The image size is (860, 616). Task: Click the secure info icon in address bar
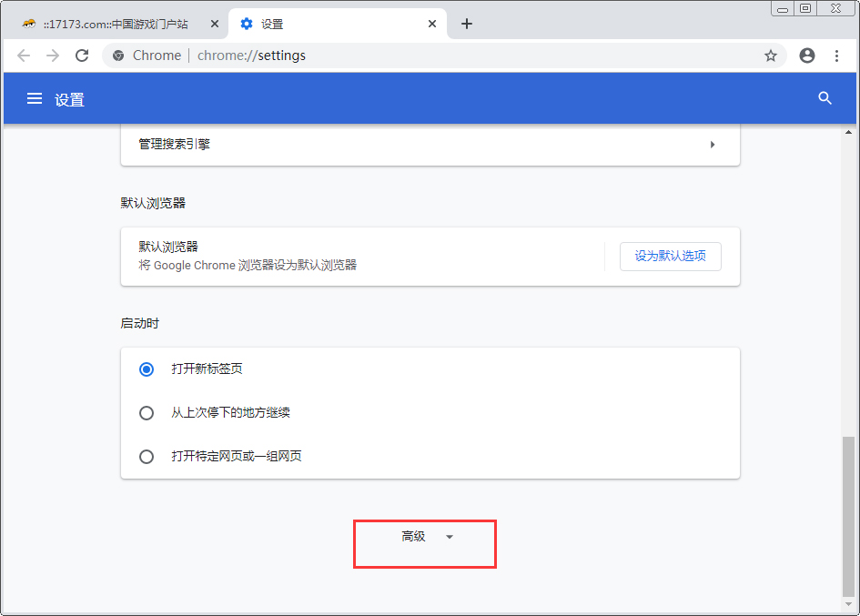click(x=117, y=56)
